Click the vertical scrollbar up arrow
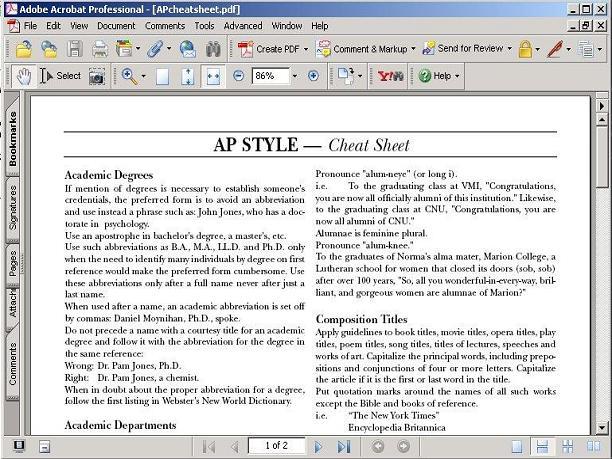The width and height of the screenshot is (612, 459). [x=601, y=119]
